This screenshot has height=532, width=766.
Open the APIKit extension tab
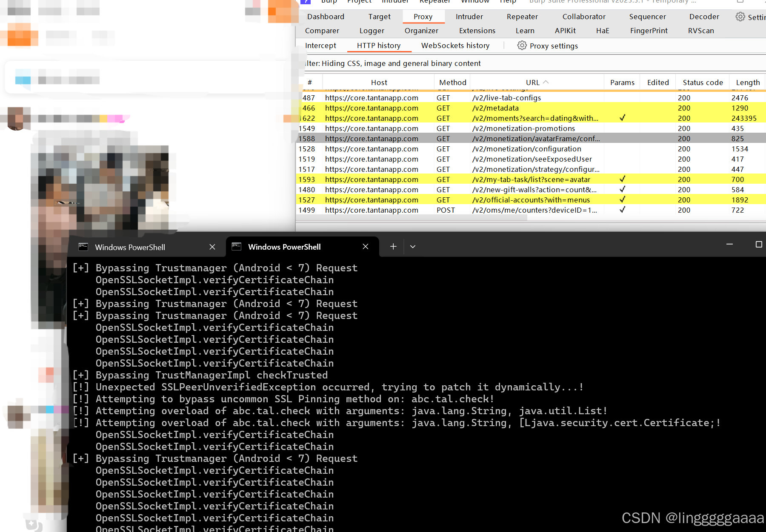pos(565,31)
